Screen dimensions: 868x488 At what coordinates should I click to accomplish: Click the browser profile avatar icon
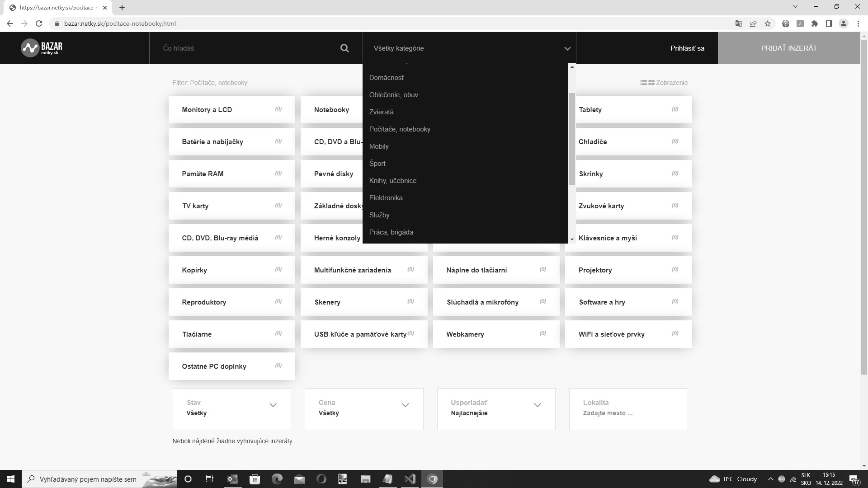[x=844, y=23]
